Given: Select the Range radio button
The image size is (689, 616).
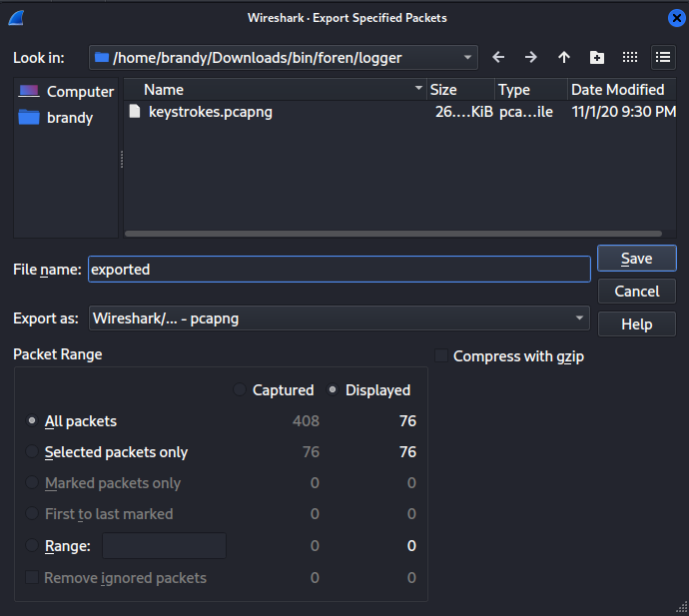Looking at the screenshot, I should coord(32,545).
